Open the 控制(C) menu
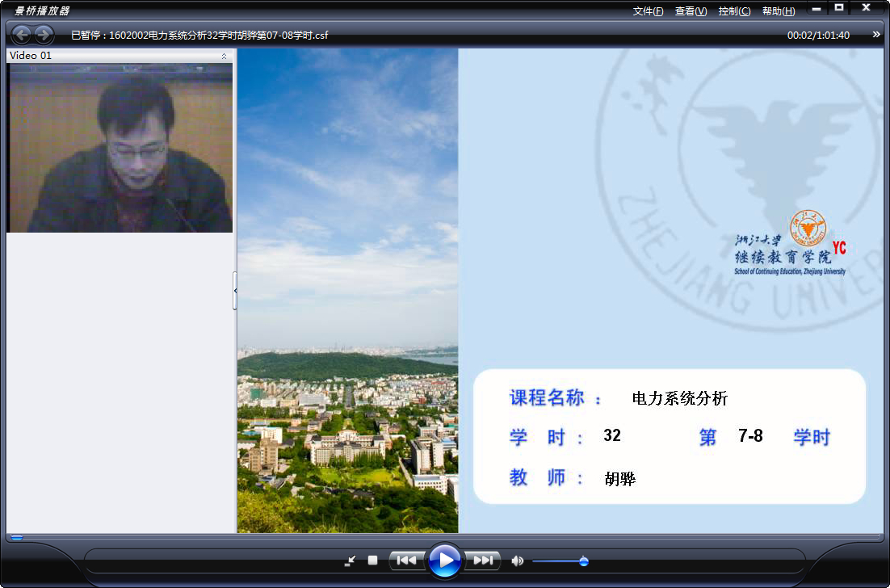 734,10
